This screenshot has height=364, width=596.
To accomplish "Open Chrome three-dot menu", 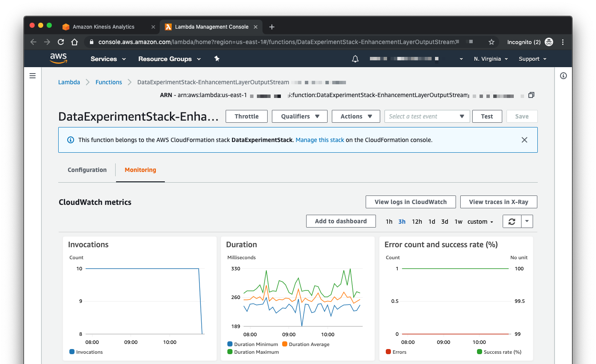I will (563, 42).
